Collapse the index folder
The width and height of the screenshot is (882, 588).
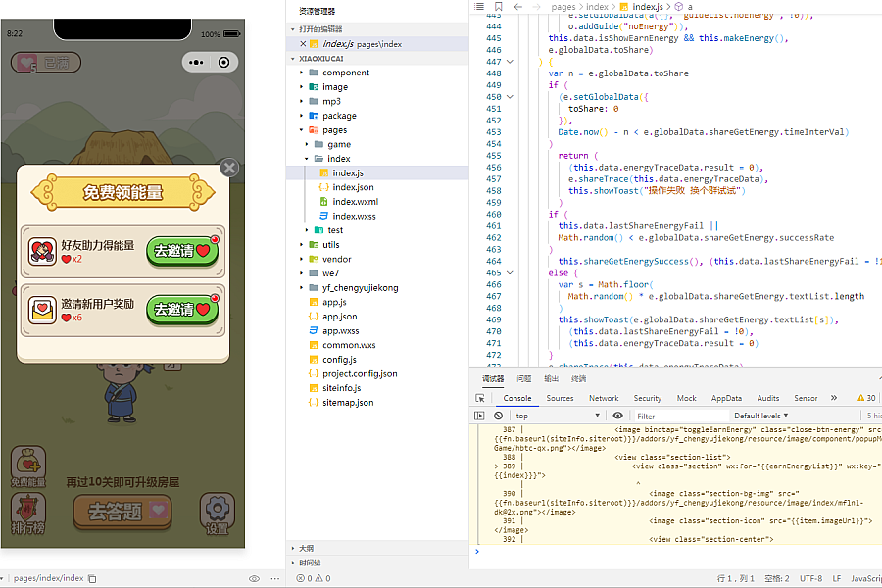(307, 159)
